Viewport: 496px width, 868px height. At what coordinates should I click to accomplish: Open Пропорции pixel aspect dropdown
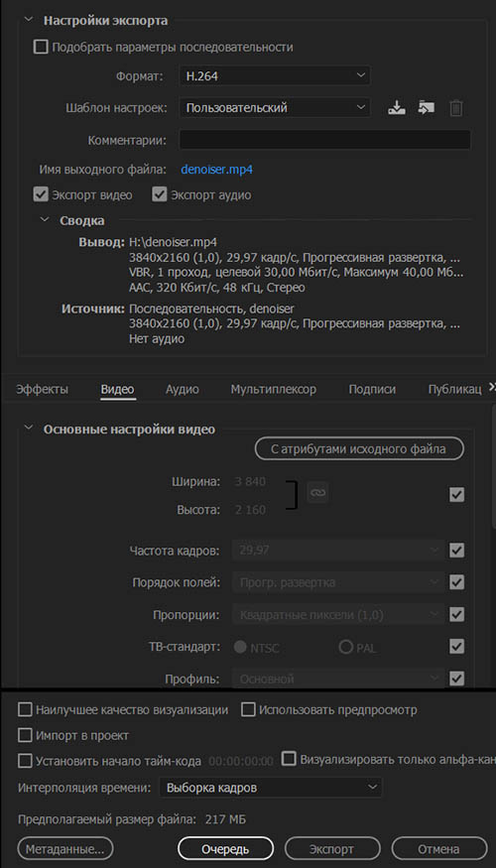click(339, 614)
